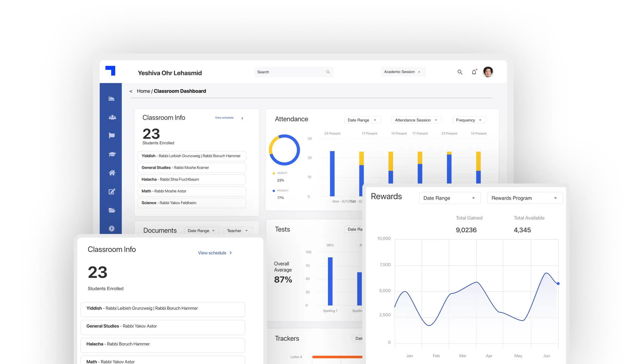The image size is (642, 364).
Task: Click inside the Search input field
Action: click(289, 72)
